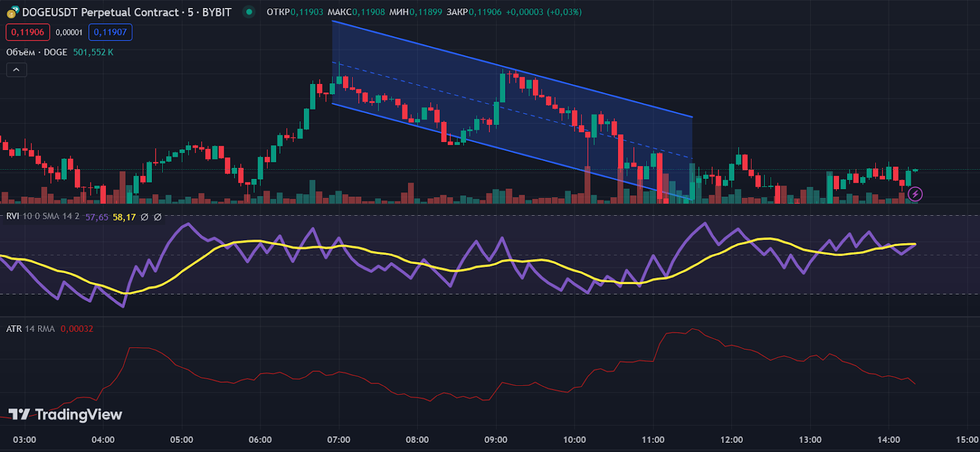Click the volume value 501,552 K
This screenshot has height=452, width=980.
[93, 52]
